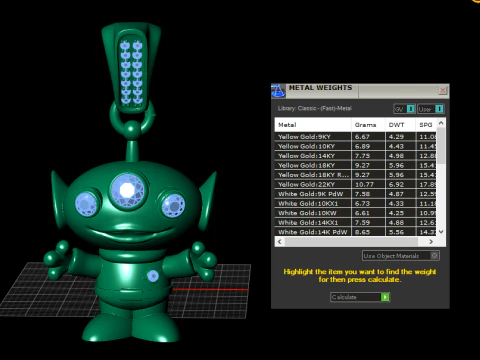The height and width of the screenshot is (360, 480).
Task: Sort by the Metal column header
Action: click(313, 125)
